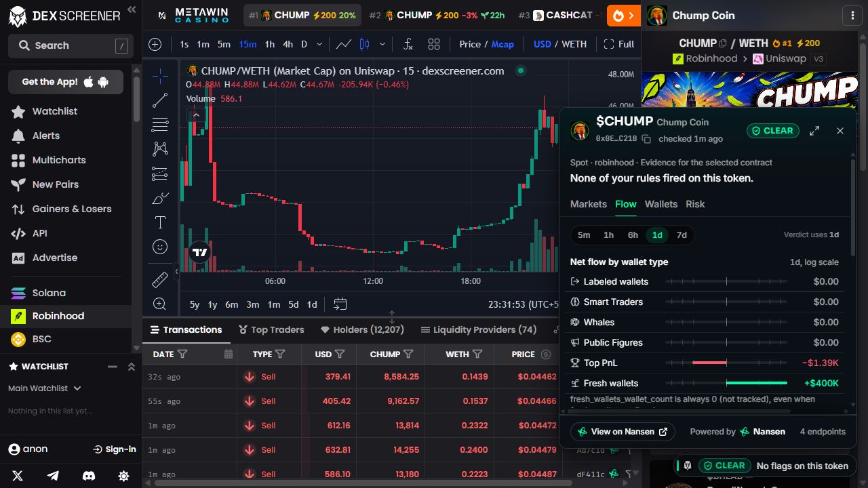Click the Sign-in link
The width and height of the screenshot is (868, 488).
115,449
